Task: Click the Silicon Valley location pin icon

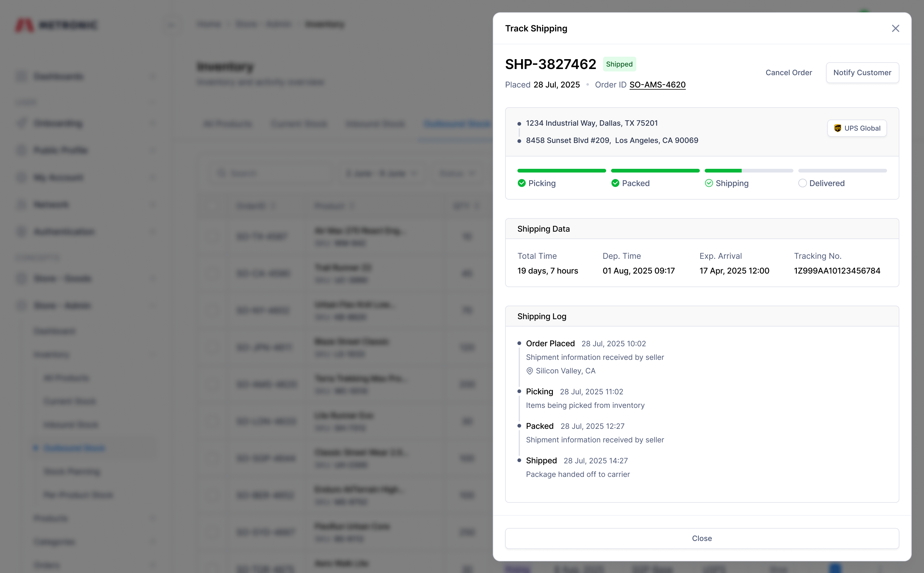Action: [530, 371]
